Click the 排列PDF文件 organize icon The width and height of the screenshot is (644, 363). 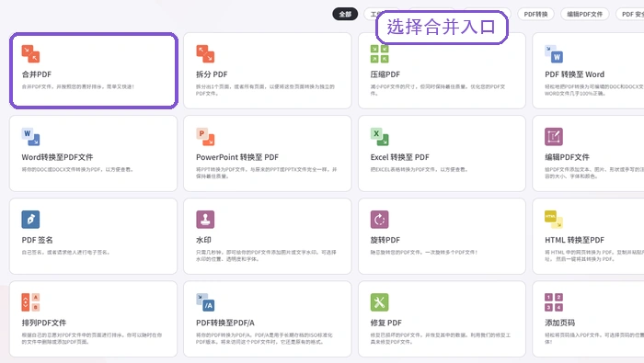coord(30,302)
